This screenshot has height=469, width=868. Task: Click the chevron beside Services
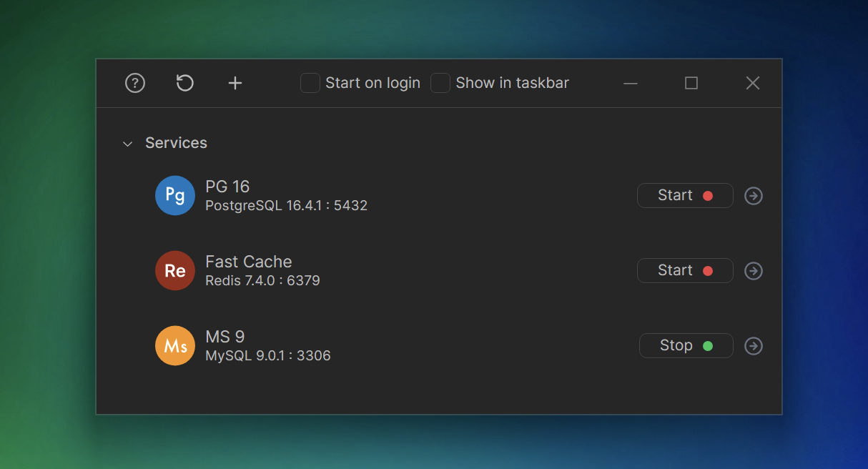127,144
